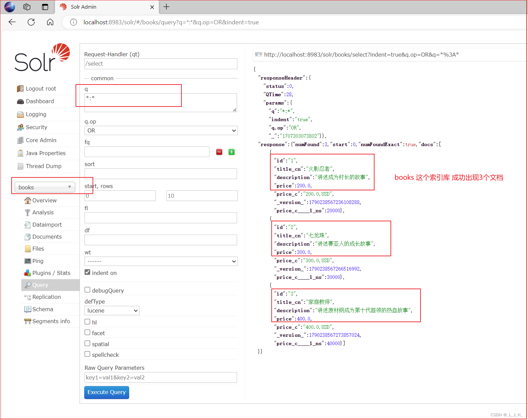Click the Schema book icon

point(28,309)
